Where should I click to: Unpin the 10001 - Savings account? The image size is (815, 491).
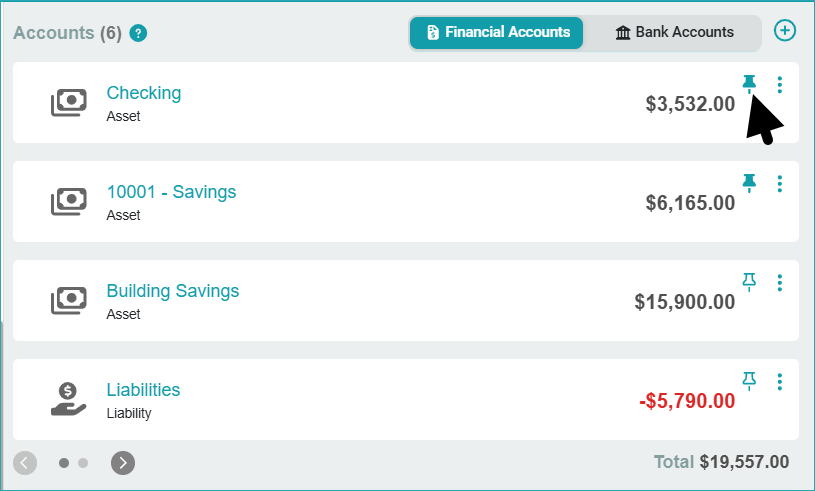(x=749, y=182)
